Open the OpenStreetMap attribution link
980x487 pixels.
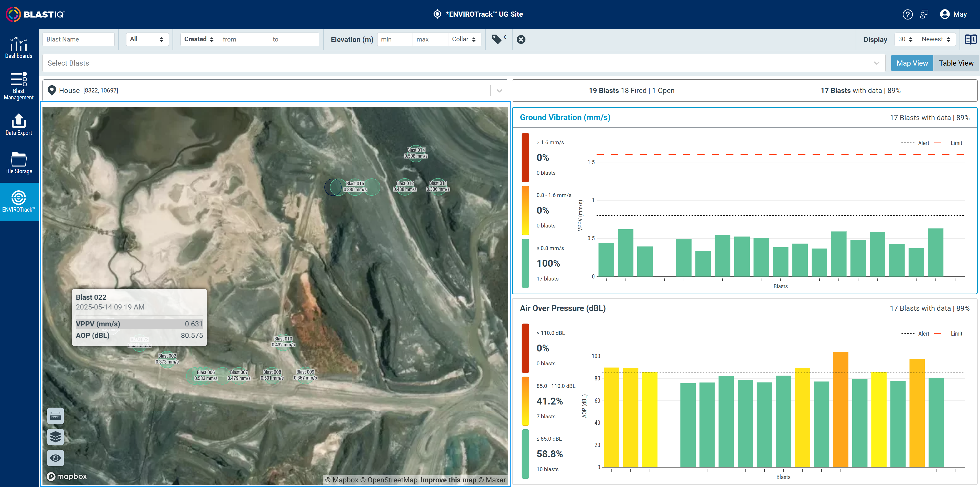pyautogui.click(x=389, y=480)
